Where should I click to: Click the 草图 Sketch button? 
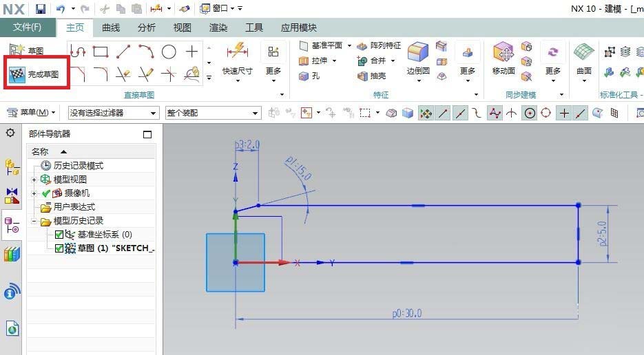[26, 50]
